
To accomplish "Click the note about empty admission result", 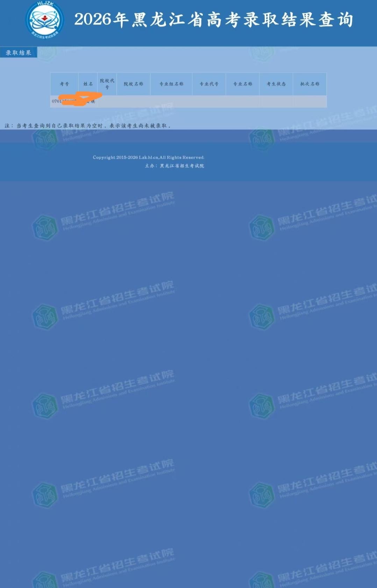I will point(88,126).
